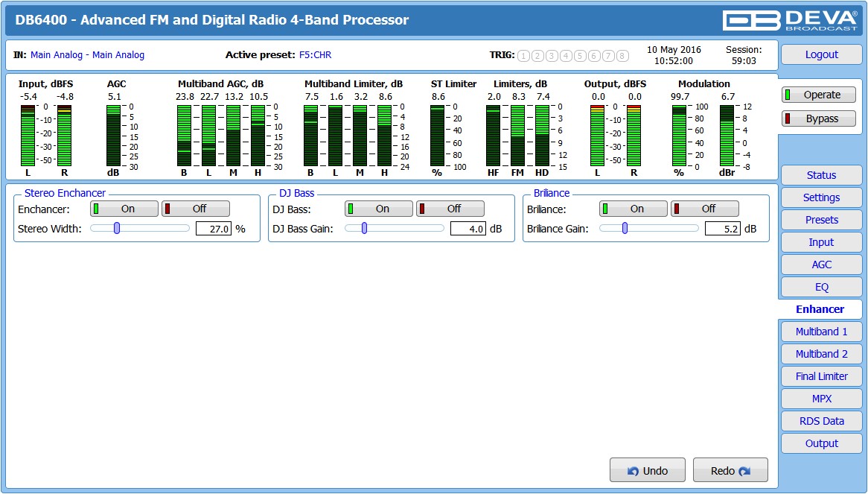The width and height of the screenshot is (868, 494).
Task: Click the ST Limiter percent meter
Action: coord(437,136)
